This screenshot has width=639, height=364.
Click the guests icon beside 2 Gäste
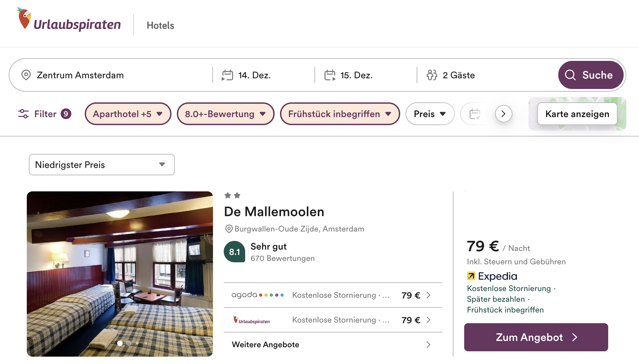point(432,75)
